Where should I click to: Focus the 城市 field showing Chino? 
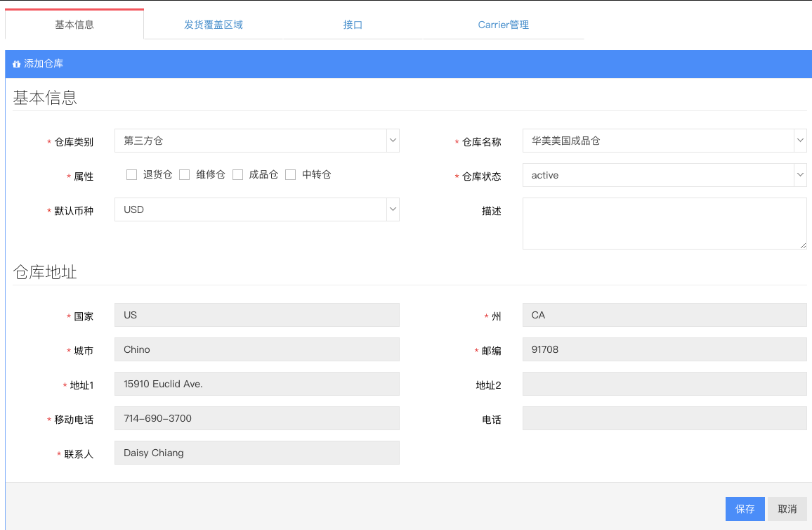click(257, 349)
